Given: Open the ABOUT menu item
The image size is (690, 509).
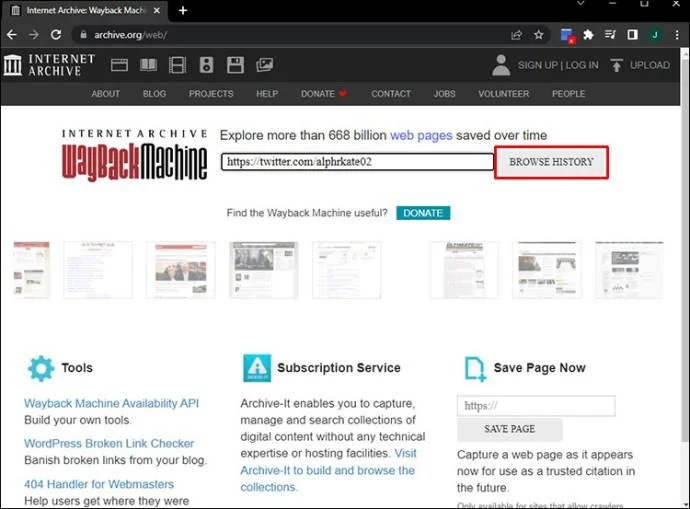Looking at the screenshot, I should pos(106,94).
